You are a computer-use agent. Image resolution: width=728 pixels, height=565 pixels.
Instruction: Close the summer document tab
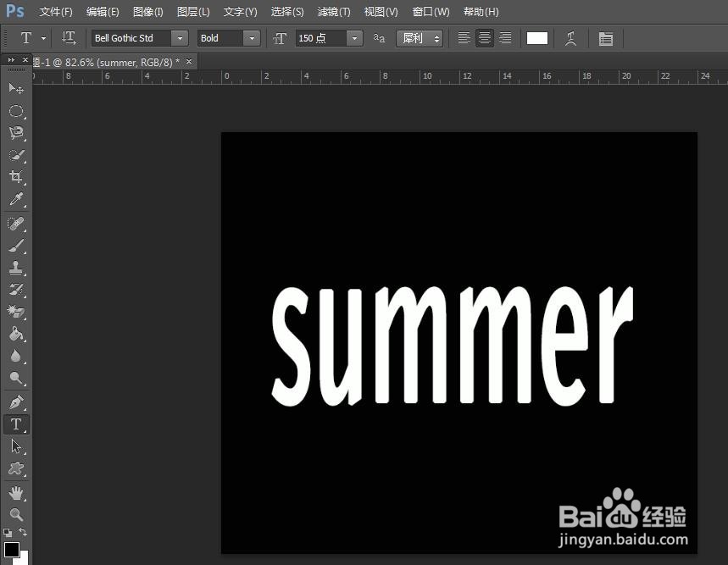pos(189,61)
